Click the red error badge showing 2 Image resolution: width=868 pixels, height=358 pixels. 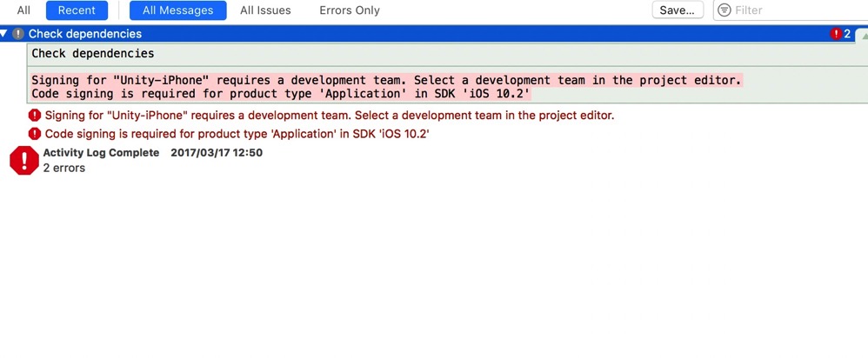click(841, 34)
